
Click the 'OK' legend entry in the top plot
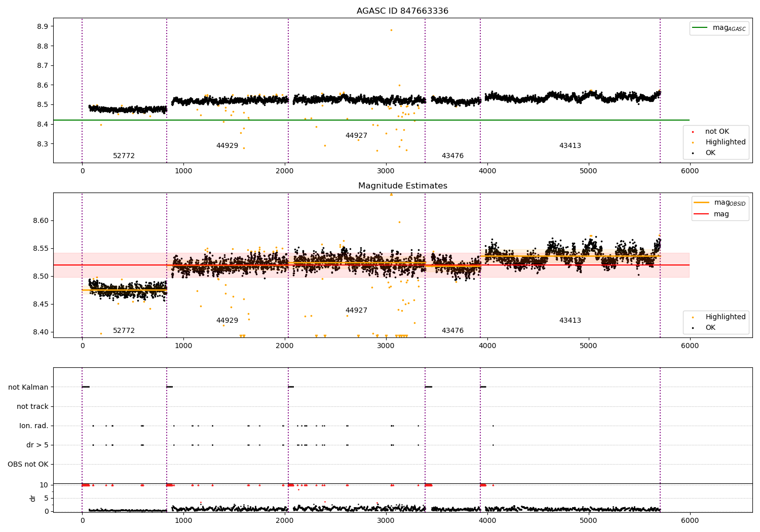pyautogui.click(x=710, y=153)
